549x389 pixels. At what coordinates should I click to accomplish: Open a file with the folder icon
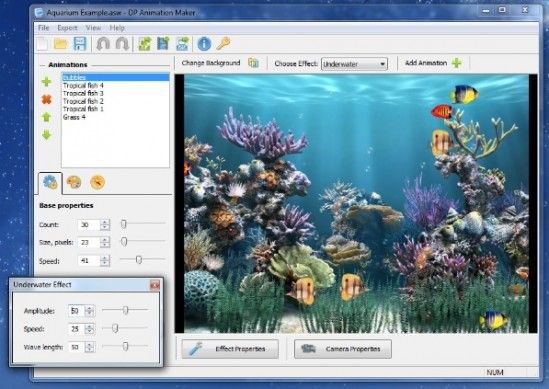[61, 44]
